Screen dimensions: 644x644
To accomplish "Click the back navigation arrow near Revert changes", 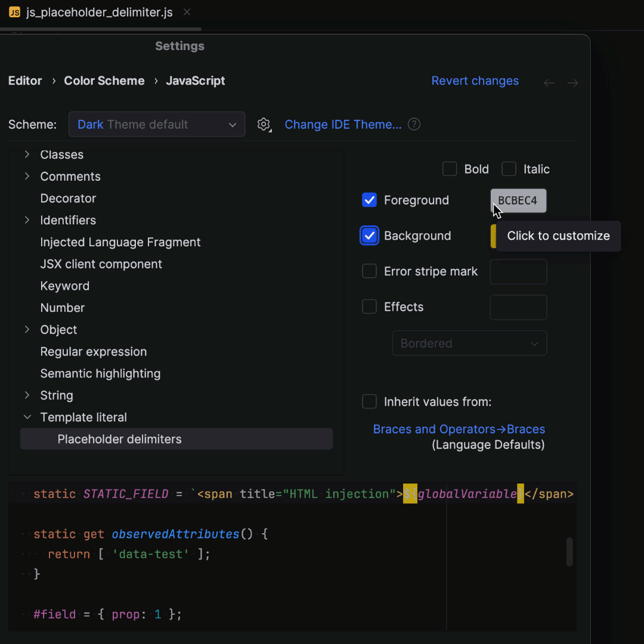I will [x=549, y=83].
